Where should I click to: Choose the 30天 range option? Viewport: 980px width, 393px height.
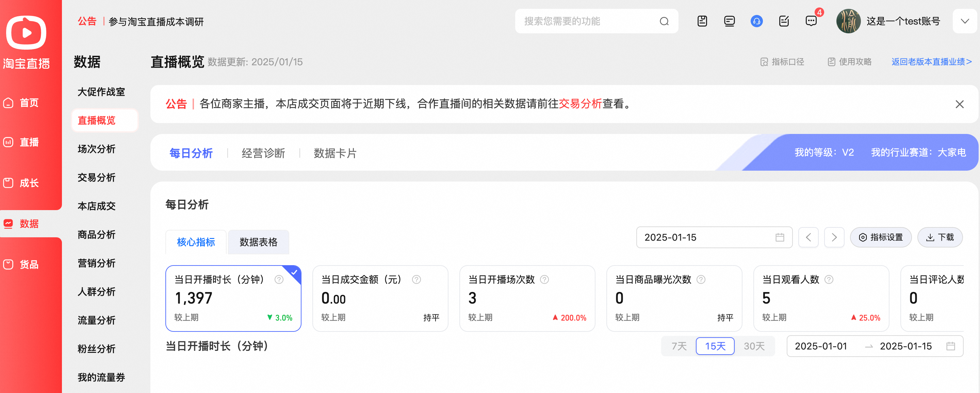754,346
